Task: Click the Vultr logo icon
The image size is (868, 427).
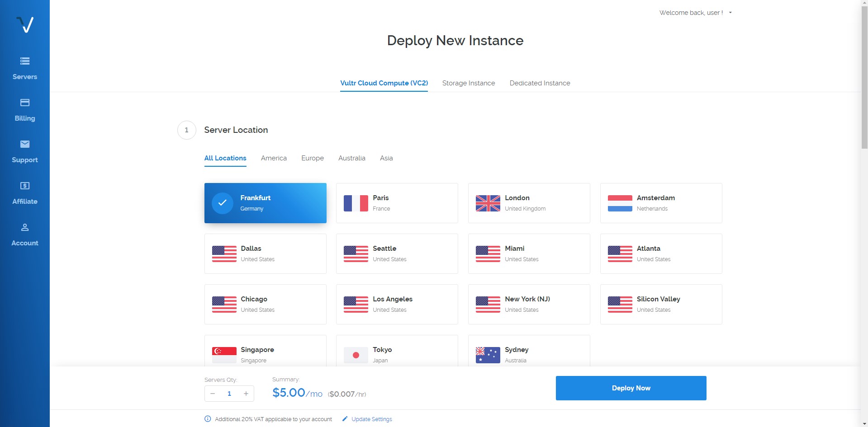Action: pyautogui.click(x=25, y=24)
